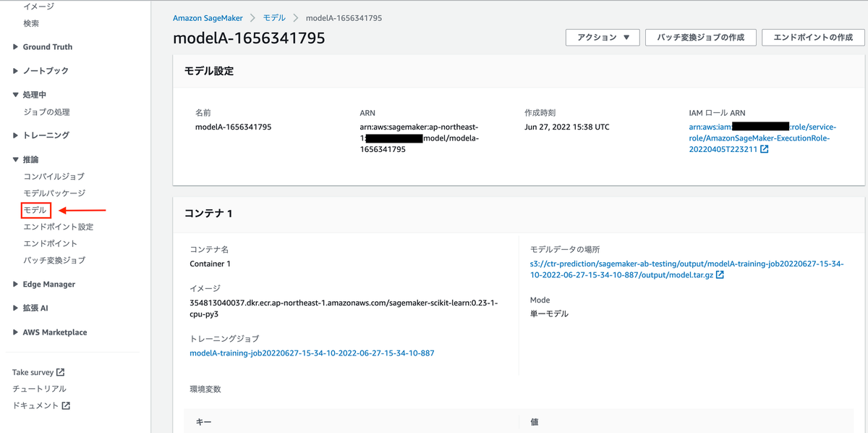Screen dimensions: 868x433
Task: Collapse the 推論 section
Action: 16,159
